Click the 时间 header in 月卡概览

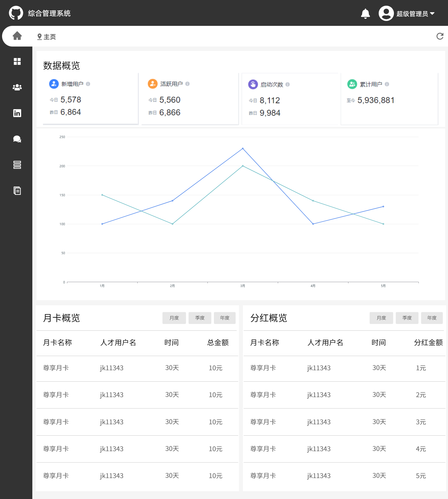[x=171, y=342]
